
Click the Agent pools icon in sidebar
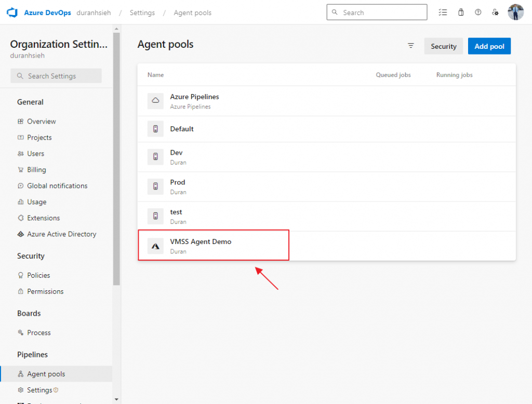21,374
